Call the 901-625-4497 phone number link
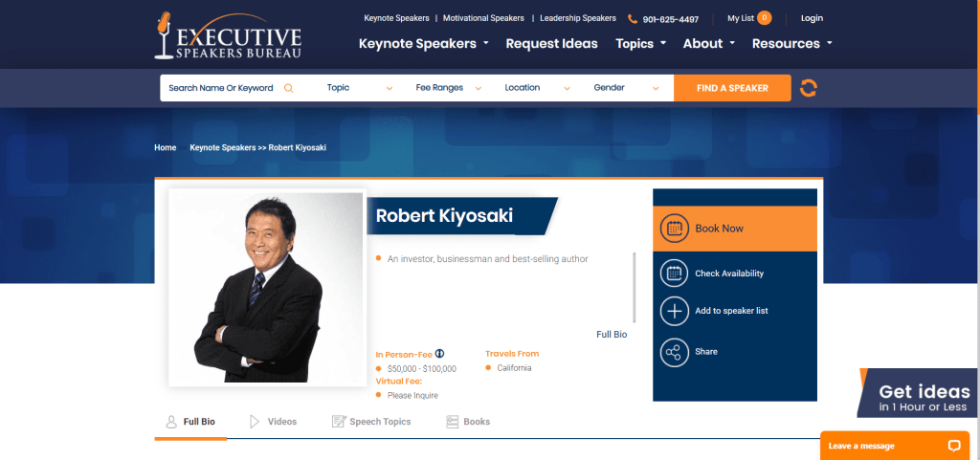 [x=671, y=19]
